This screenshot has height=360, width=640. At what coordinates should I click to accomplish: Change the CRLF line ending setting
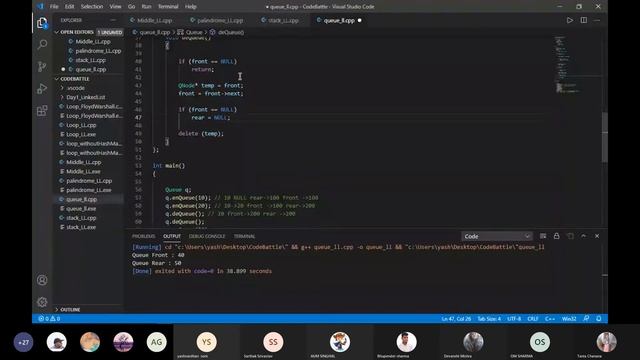click(533, 318)
